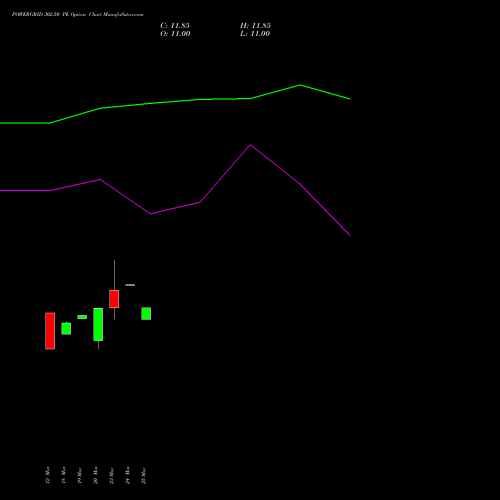The height and width of the screenshot is (500, 500).
Task: Click the flat dash candle for 24 Mar
Action: pos(130,285)
